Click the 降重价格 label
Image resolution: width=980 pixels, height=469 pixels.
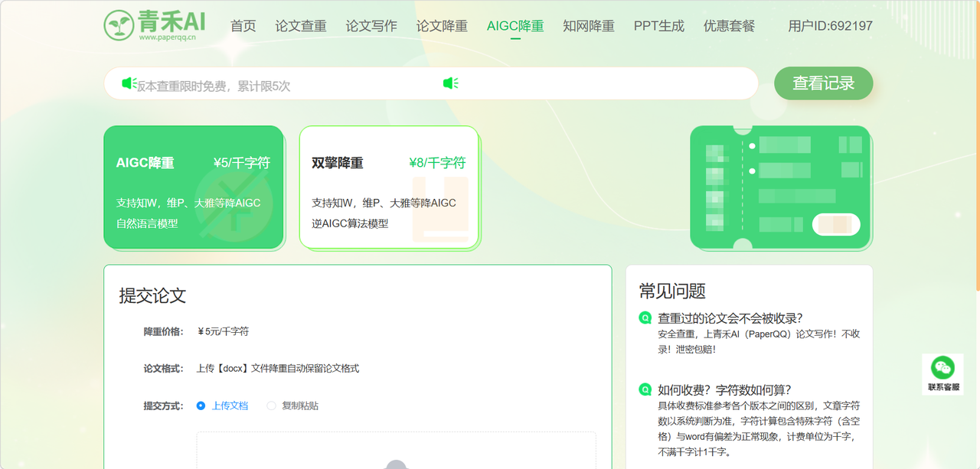click(164, 331)
